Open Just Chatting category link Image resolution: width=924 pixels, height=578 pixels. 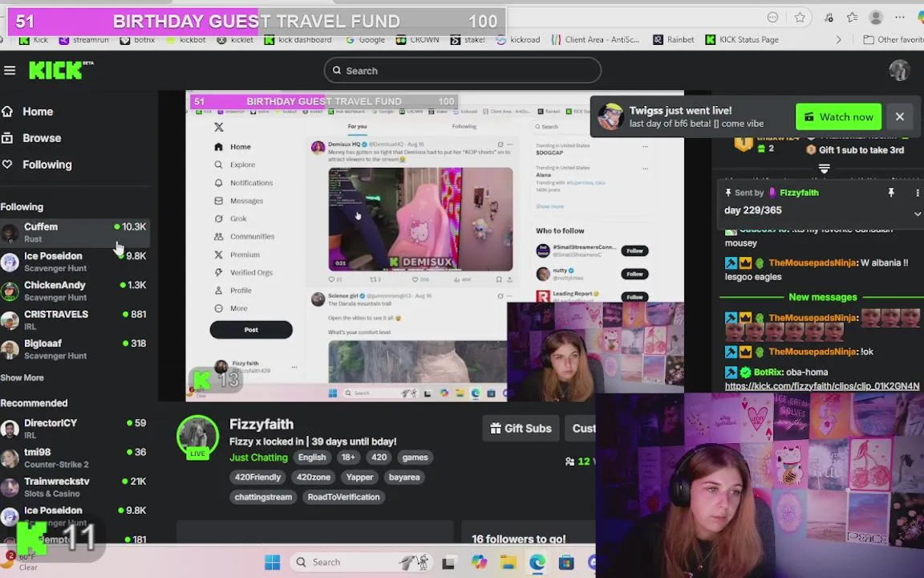tap(258, 457)
